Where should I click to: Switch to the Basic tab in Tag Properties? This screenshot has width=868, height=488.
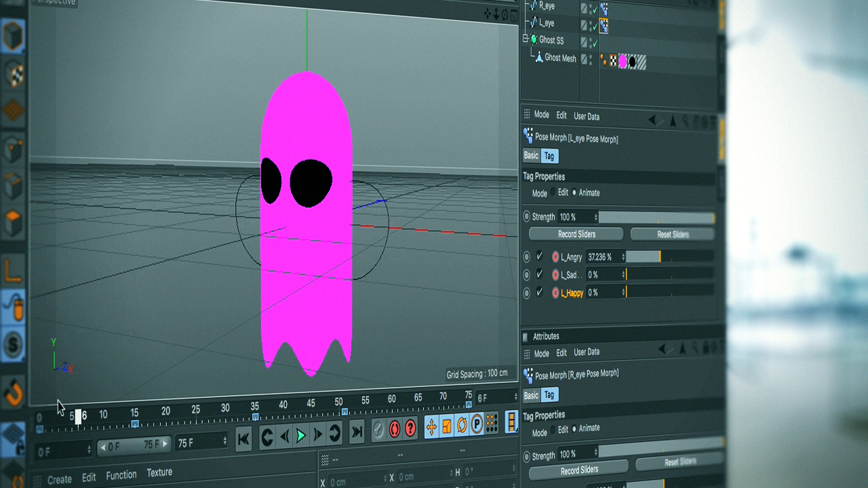click(x=531, y=156)
